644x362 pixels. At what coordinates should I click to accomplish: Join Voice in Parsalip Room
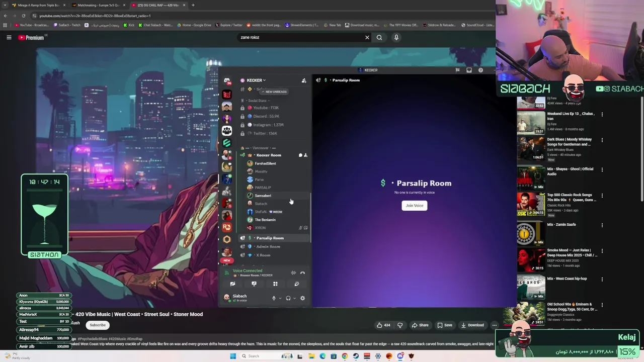pos(415,205)
